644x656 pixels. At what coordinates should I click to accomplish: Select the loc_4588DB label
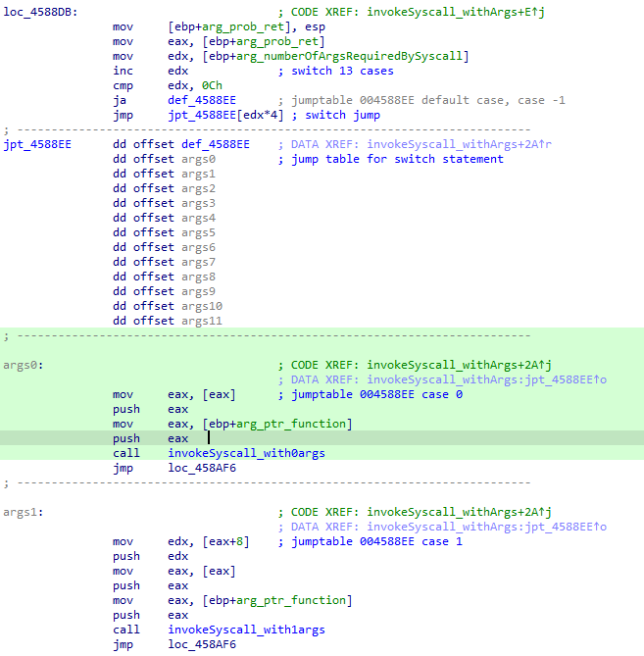(x=40, y=12)
